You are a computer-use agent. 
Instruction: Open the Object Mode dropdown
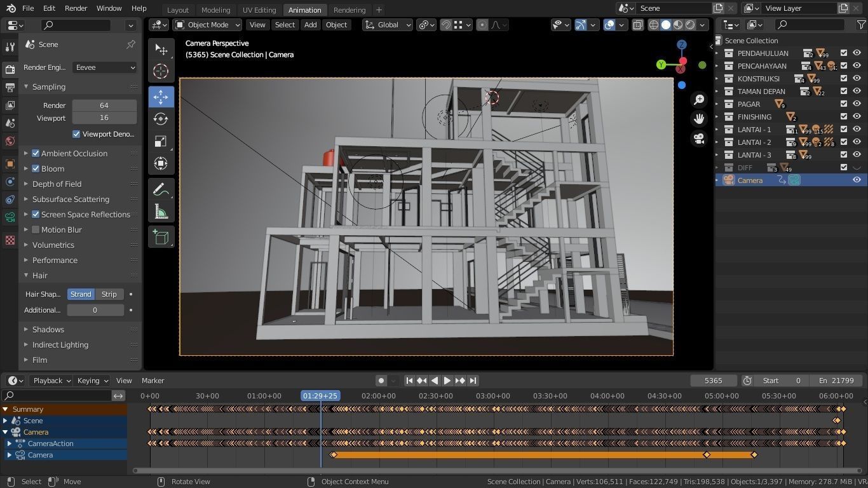208,25
